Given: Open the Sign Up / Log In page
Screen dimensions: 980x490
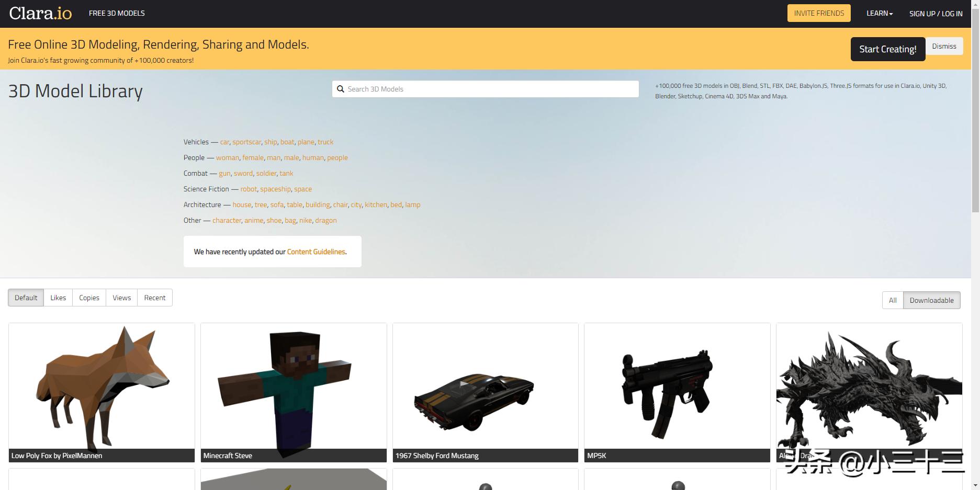Looking at the screenshot, I should pos(936,14).
